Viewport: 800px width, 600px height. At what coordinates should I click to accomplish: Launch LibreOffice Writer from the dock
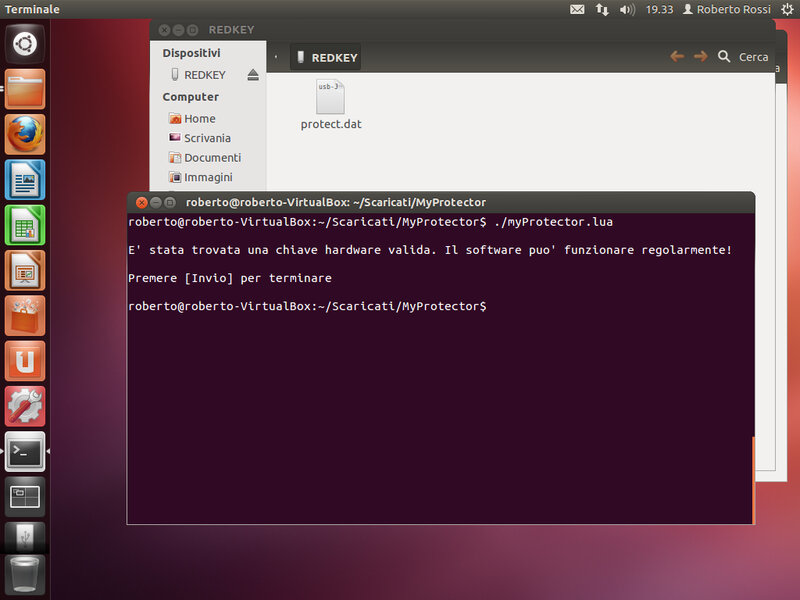click(25, 180)
